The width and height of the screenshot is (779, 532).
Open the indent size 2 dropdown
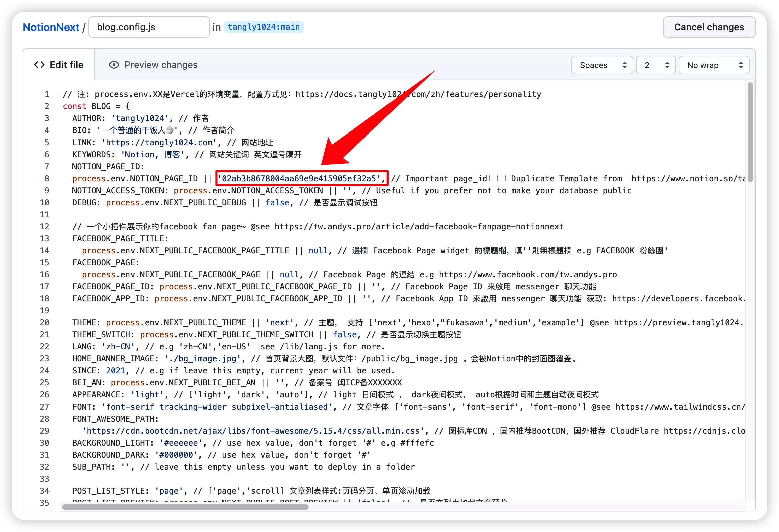tap(655, 65)
